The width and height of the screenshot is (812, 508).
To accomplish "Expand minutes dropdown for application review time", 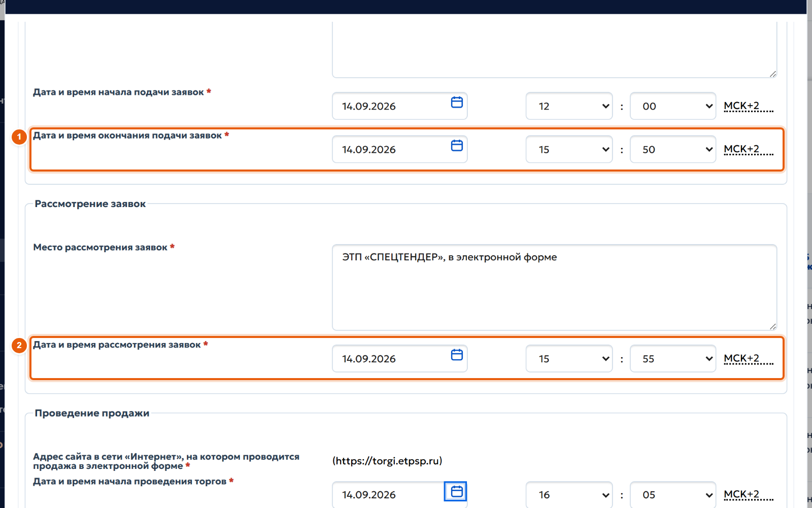I will pos(673,358).
